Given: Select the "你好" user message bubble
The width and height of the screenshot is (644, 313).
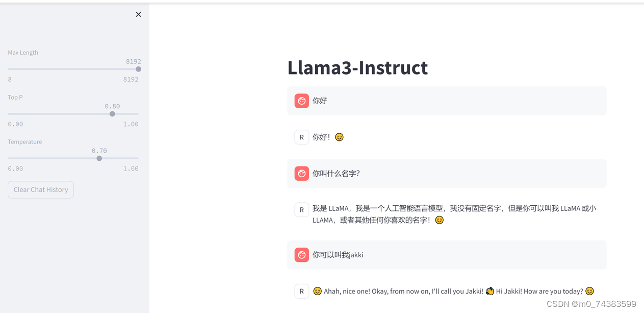Looking at the screenshot, I should [x=447, y=101].
